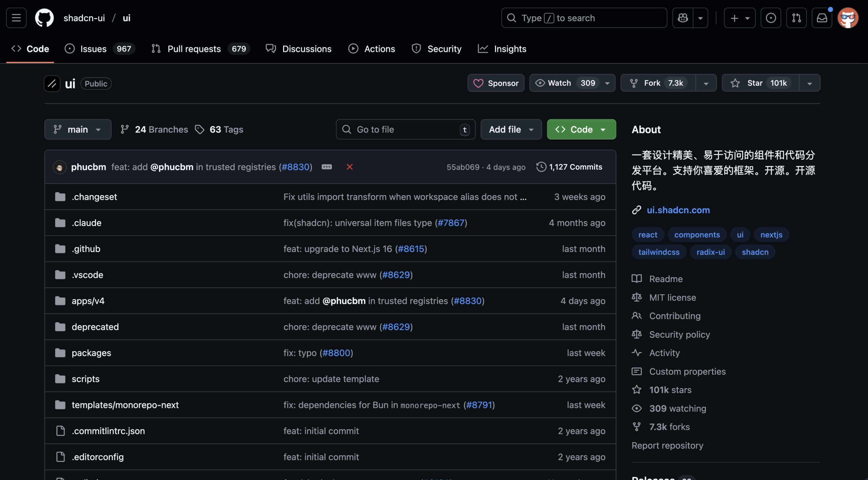Switch to the Actions tab
The width and height of the screenshot is (868, 480).
372,48
